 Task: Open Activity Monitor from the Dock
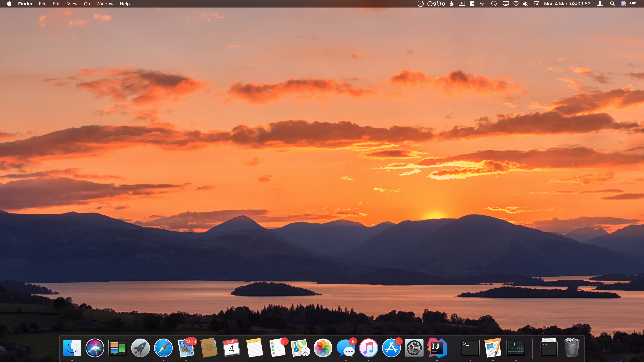pyautogui.click(x=516, y=348)
